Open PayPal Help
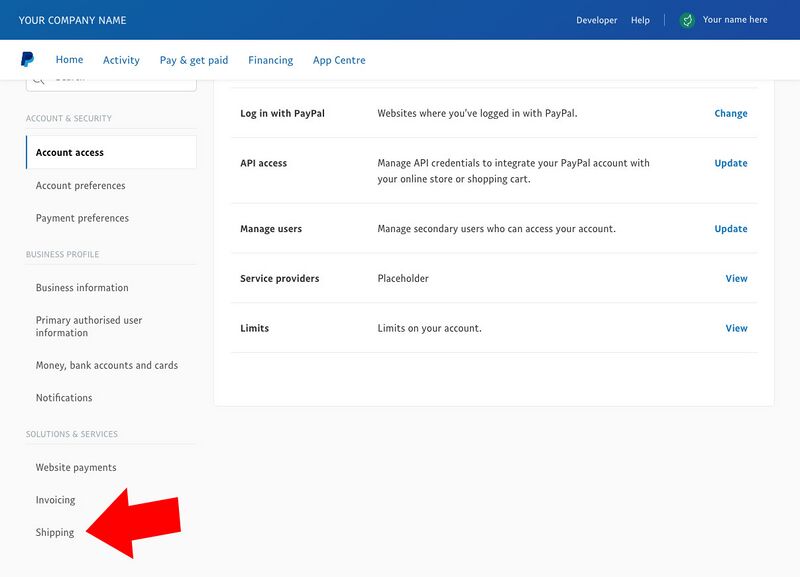Viewport: 800px width, 577px height. [641, 19]
